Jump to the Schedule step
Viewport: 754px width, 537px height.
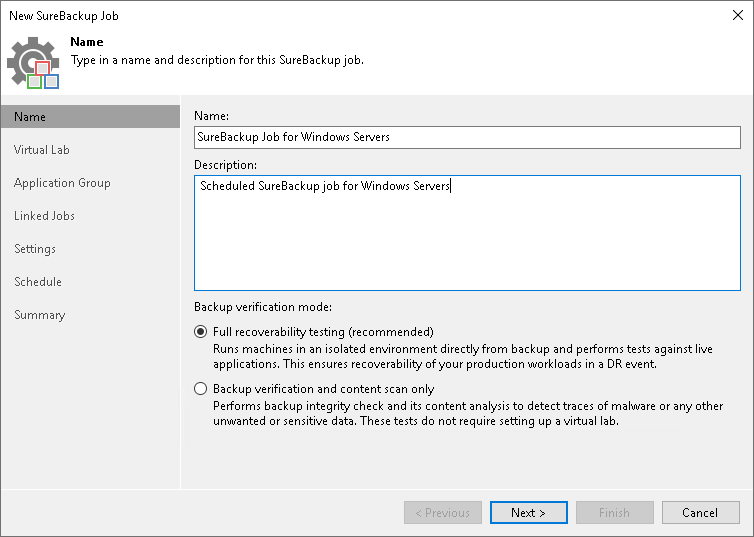coord(38,282)
